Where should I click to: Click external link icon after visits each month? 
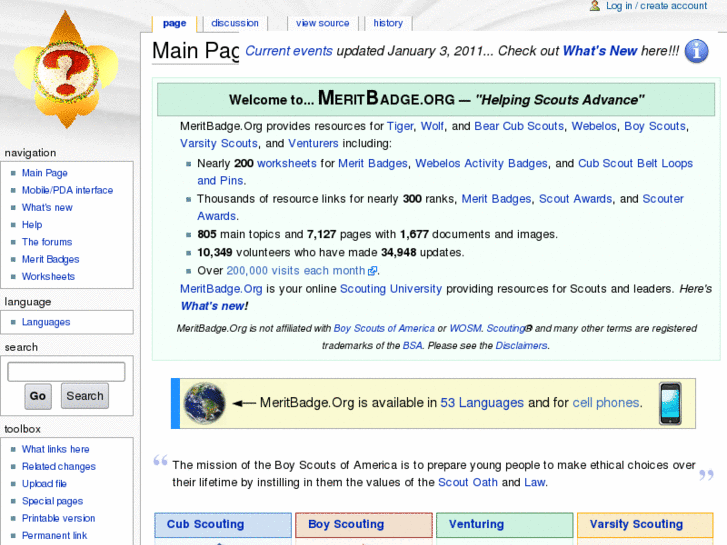coord(372,270)
